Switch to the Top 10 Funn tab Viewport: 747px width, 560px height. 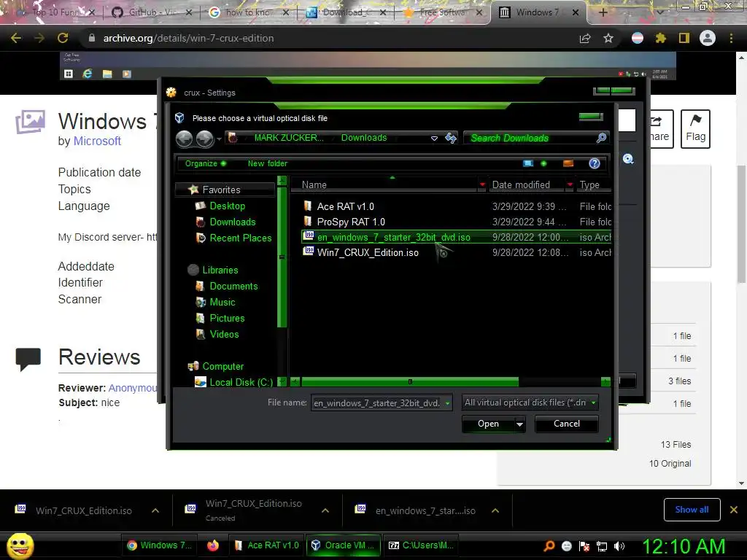tap(55, 12)
